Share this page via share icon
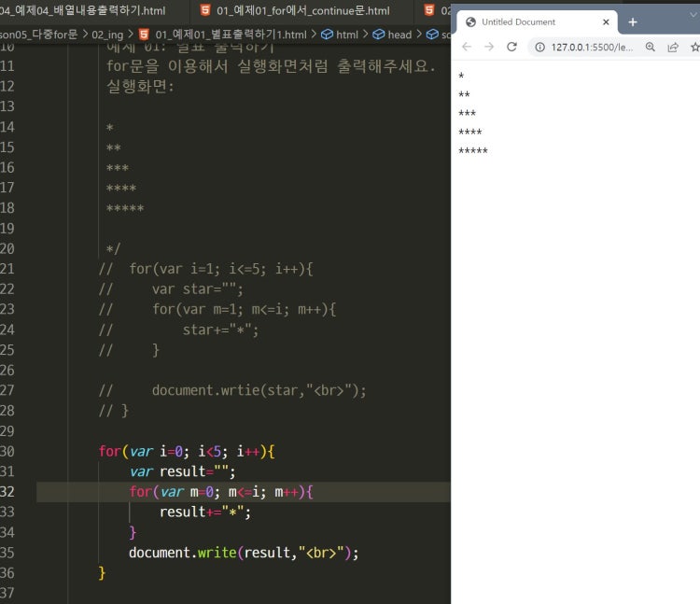 tap(673, 47)
